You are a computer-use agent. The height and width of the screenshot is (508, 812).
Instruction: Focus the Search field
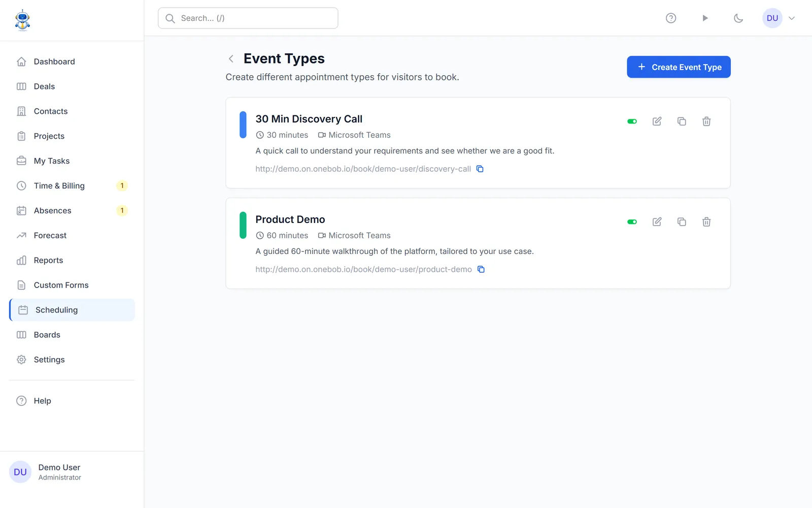click(248, 18)
